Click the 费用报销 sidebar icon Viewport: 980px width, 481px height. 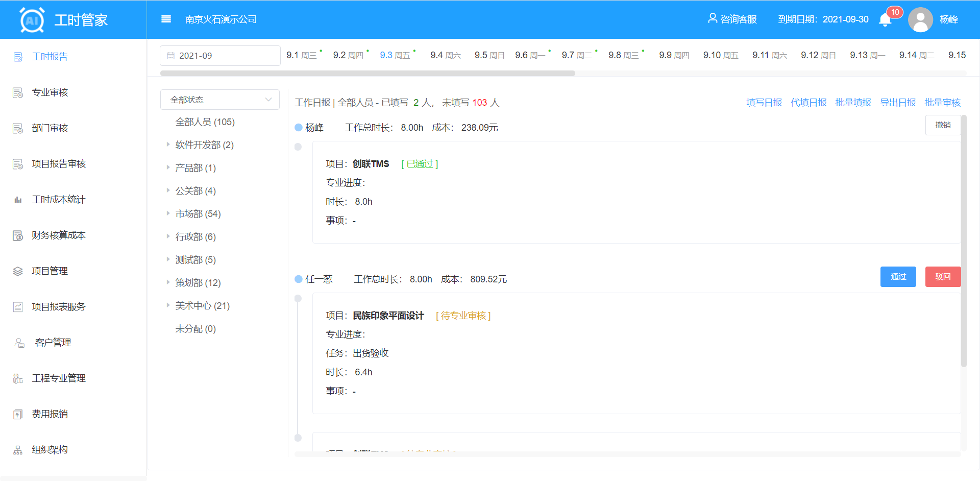point(18,414)
